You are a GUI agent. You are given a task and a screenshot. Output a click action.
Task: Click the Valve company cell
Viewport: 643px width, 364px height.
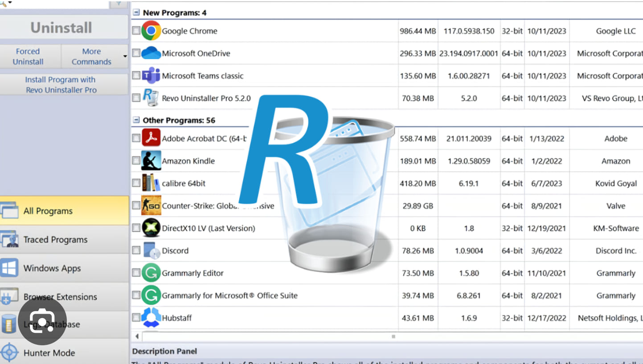616,206
